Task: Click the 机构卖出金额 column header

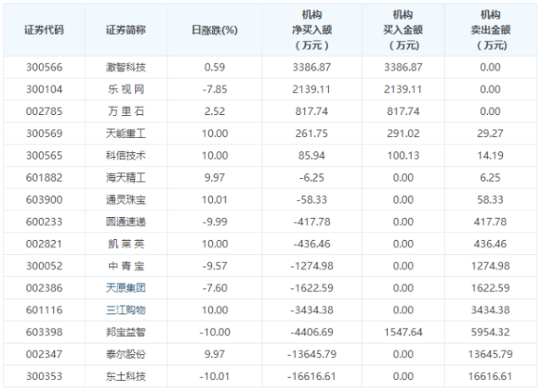Action: click(490, 30)
